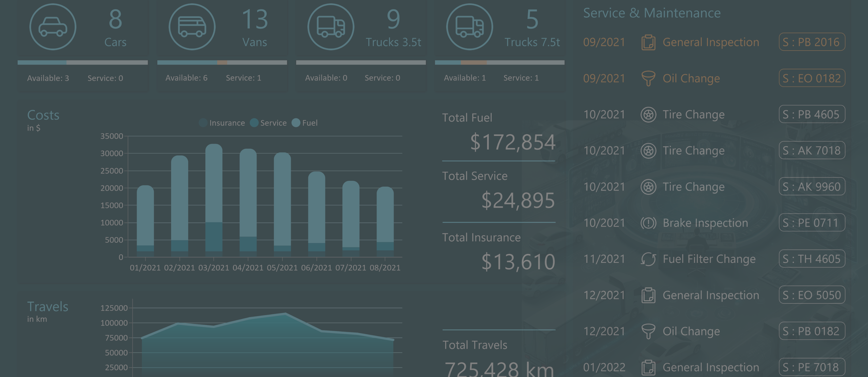Screen dimensions: 868x377
Task: Open vehicle tag S : EO 0182
Action: (x=811, y=78)
